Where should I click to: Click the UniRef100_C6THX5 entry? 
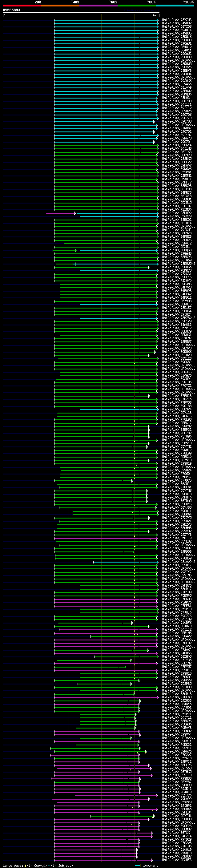pyautogui.click(x=177, y=772)
